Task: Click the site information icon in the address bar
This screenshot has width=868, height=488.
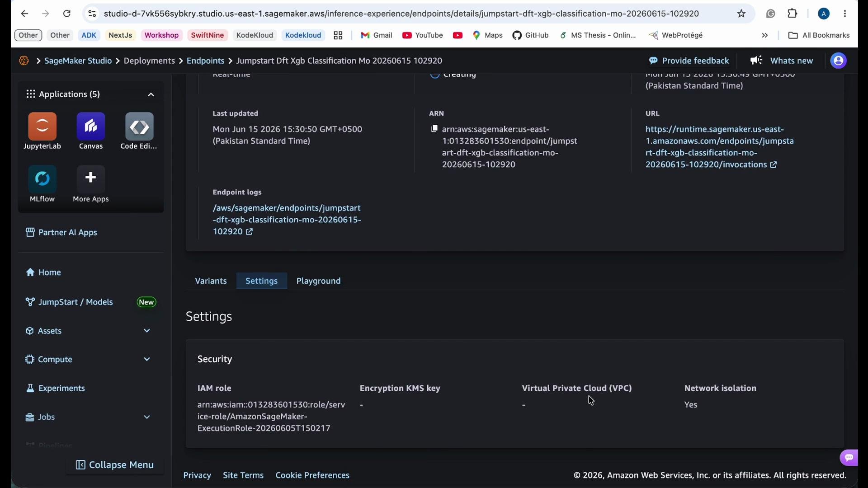Action: 92,14
